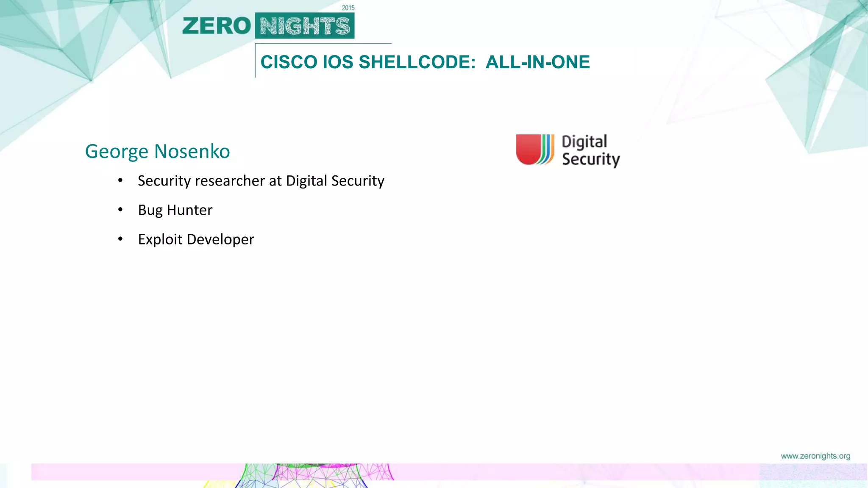Click the slide title CISCO IOS SHELLCODE
Screen dimensions: 868x488
pyautogui.click(x=368, y=62)
